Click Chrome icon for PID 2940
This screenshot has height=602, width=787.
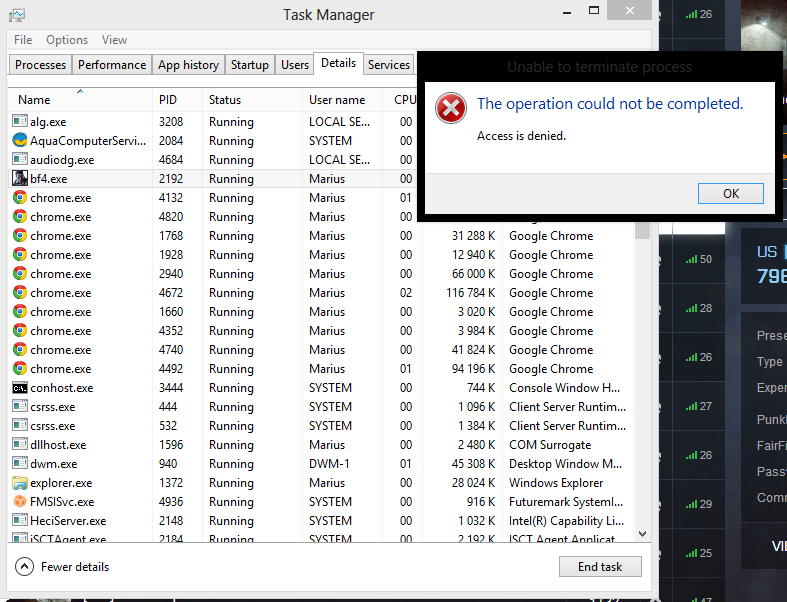pos(20,274)
